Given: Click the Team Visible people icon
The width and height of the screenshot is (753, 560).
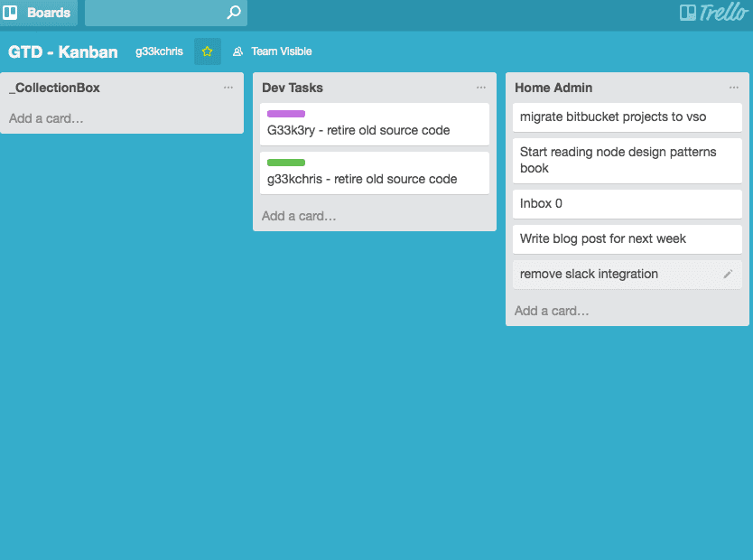Looking at the screenshot, I should point(238,51).
